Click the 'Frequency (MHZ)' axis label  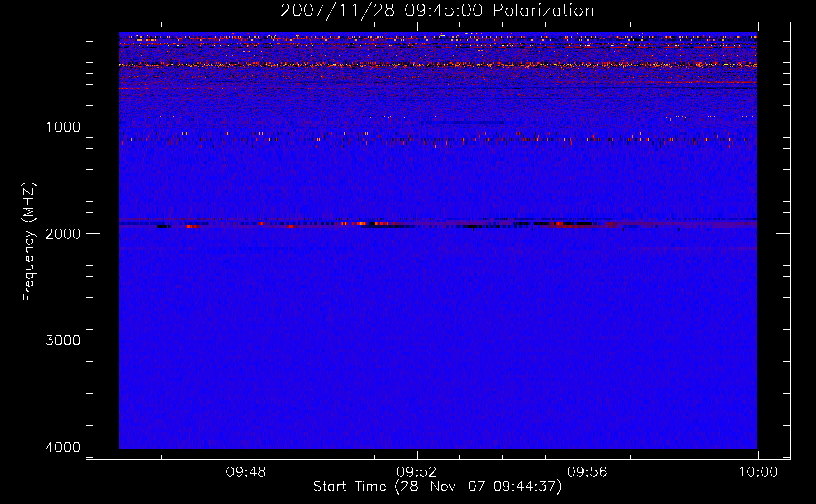(29, 242)
